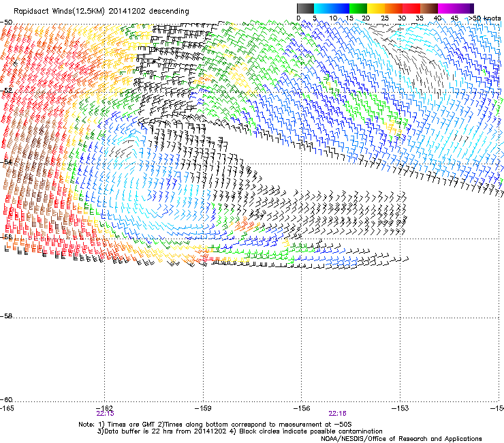The image size is (504, 443).
Task: Click the yellow 20-25 knots legend segment
Action: (x=376, y=8)
